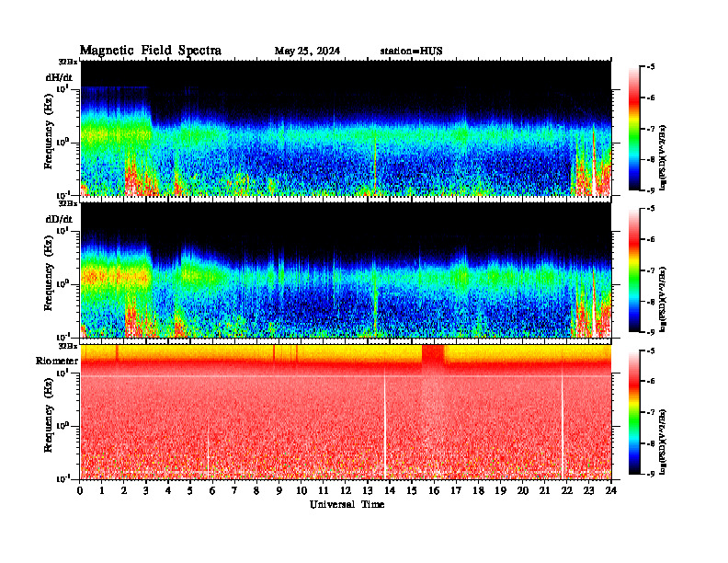Click the color bar beside the Riometer panel
728x563 pixels.
tap(634, 412)
